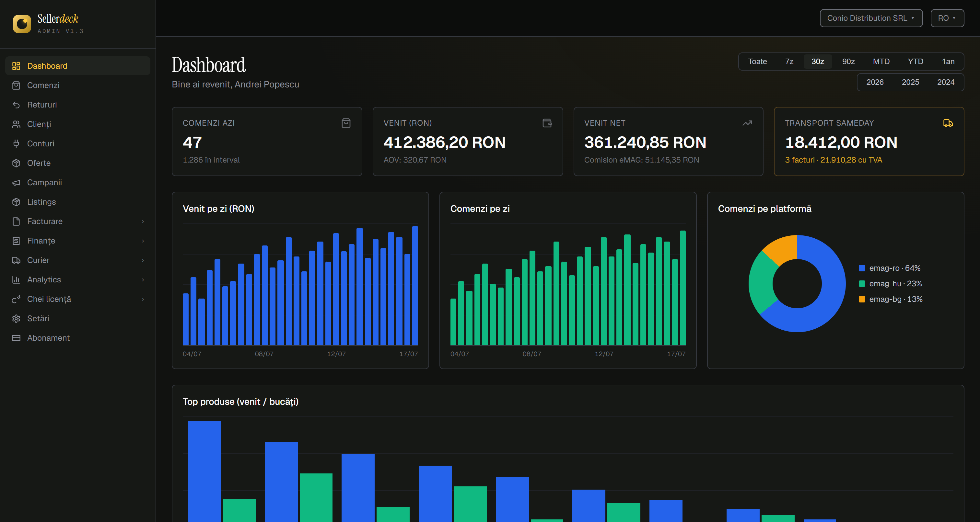Screen dimensions: 980x522
Task: Click the Abonament credit card icon
Action: (x=16, y=338)
